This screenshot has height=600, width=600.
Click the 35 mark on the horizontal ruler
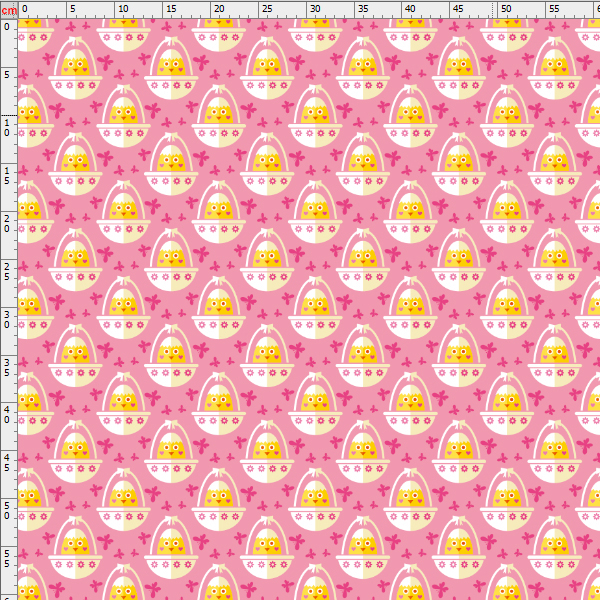click(363, 8)
